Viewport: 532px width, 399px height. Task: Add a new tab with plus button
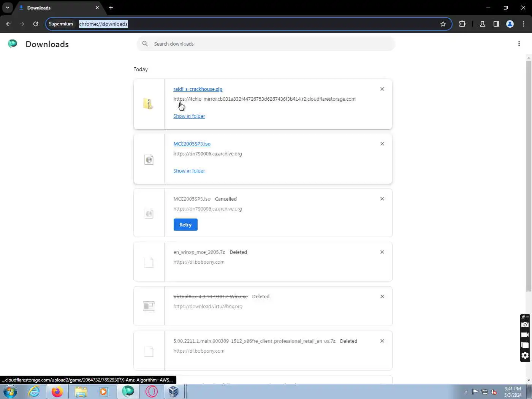[x=111, y=8]
